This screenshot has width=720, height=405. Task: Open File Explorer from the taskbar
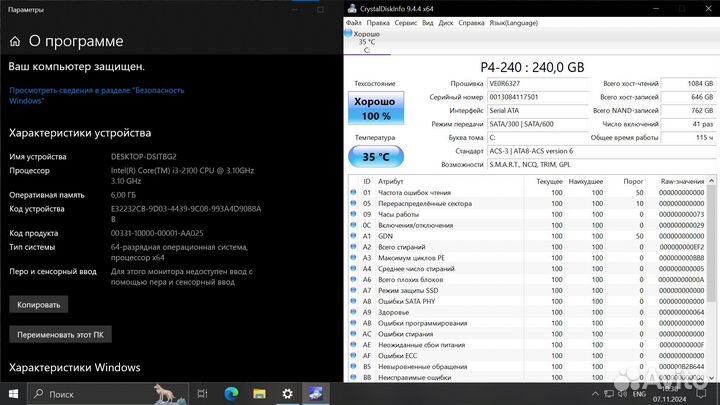[x=259, y=394]
